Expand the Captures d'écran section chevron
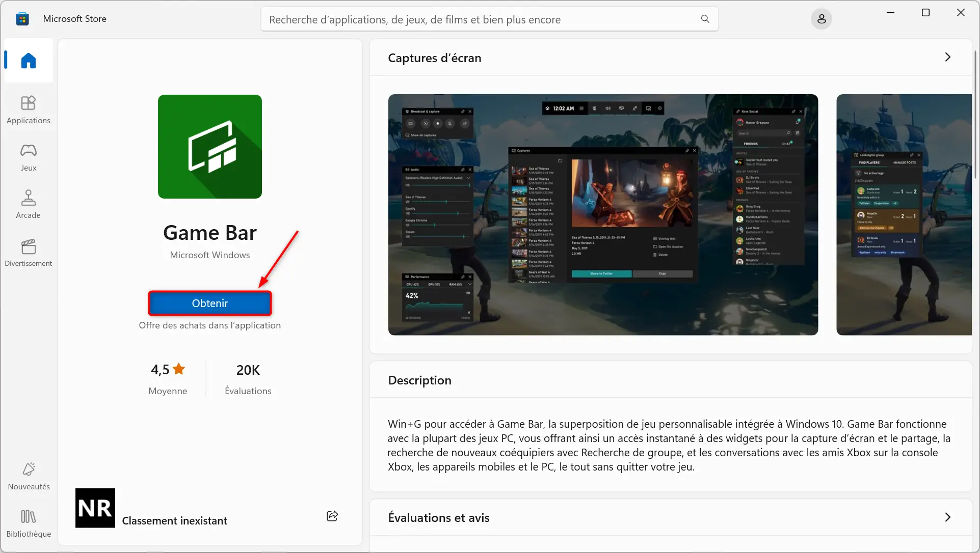This screenshot has height=553, width=980. 947,57
